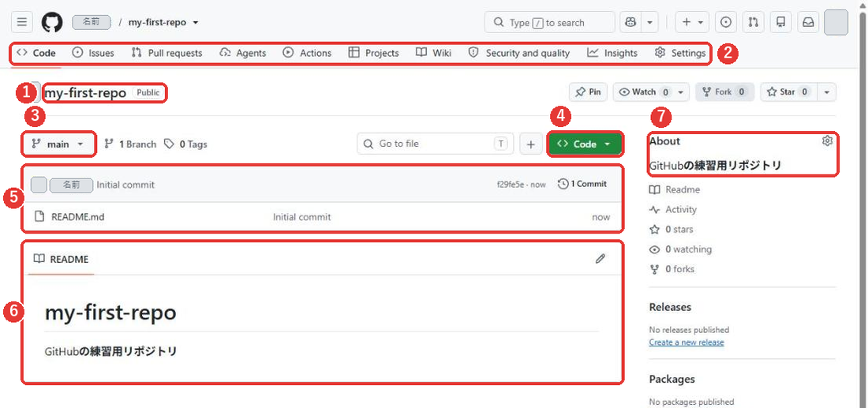This screenshot has width=868, height=408.
Task: Open the Releases heading link
Action: click(x=671, y=307)
